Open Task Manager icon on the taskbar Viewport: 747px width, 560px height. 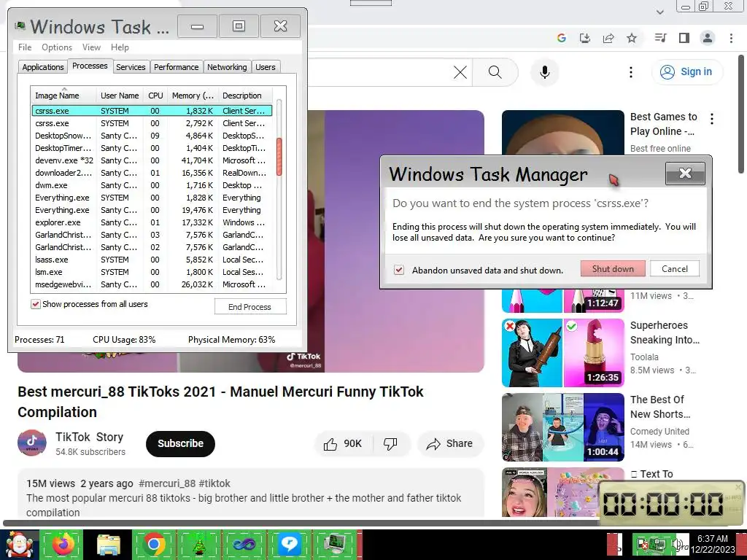click(x=334, y=545)
